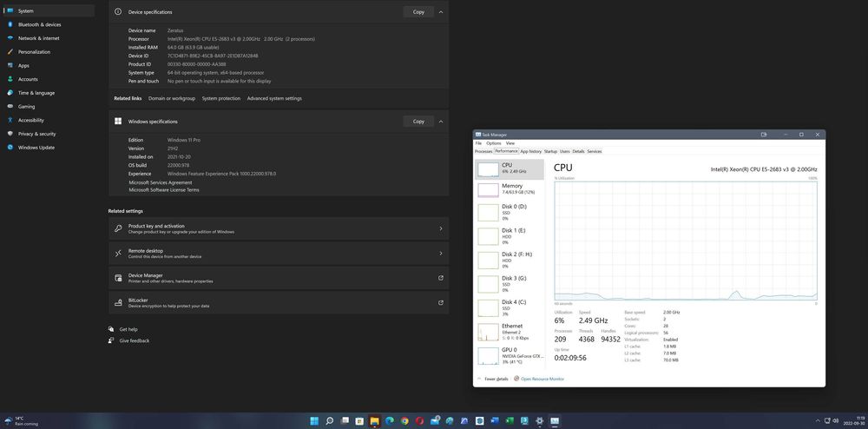Open System protection link
The width and height of the screenshot is (868, 429).
[x=220, y=98]
